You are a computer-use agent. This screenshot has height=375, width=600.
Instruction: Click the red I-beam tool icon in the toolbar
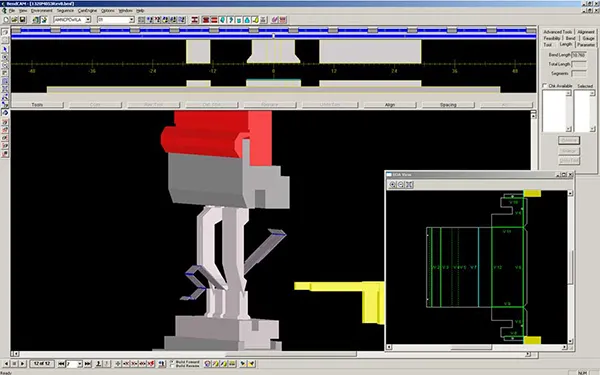(194, 20)
